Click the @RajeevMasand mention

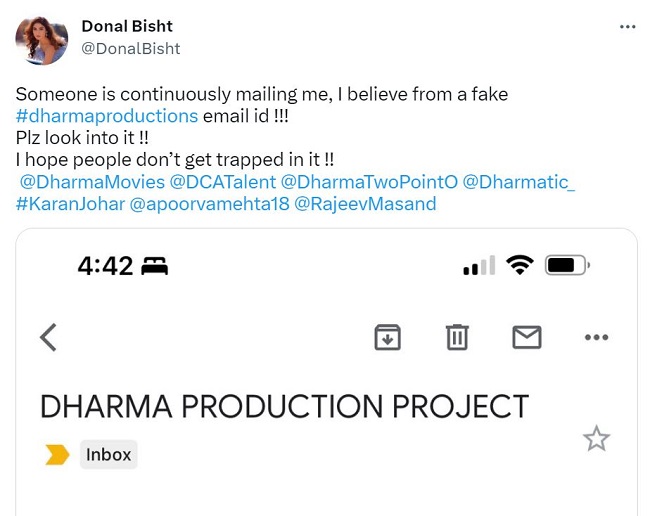click(x=365, y=204)
